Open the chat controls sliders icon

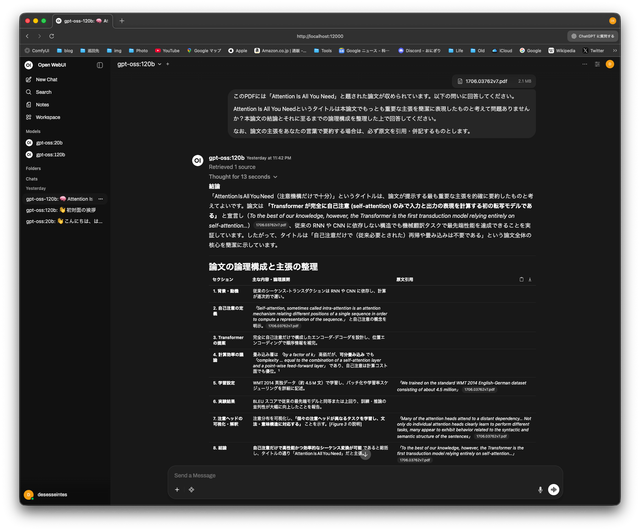point(597,64)
